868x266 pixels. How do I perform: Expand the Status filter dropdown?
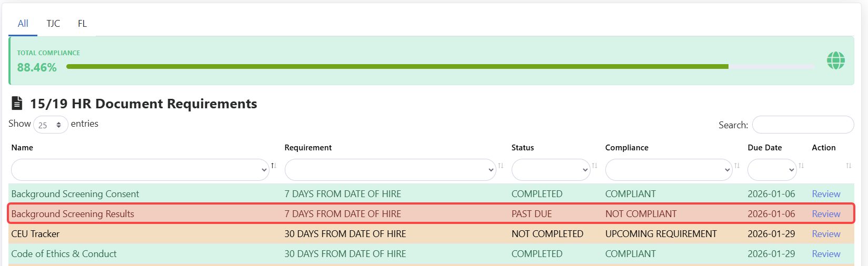[551, 170]
